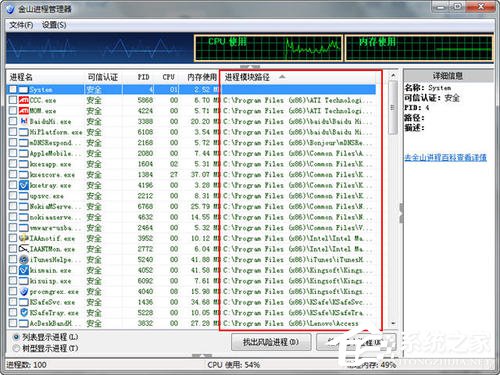Click the 详细信息 panel header

(x=448, y=76)
